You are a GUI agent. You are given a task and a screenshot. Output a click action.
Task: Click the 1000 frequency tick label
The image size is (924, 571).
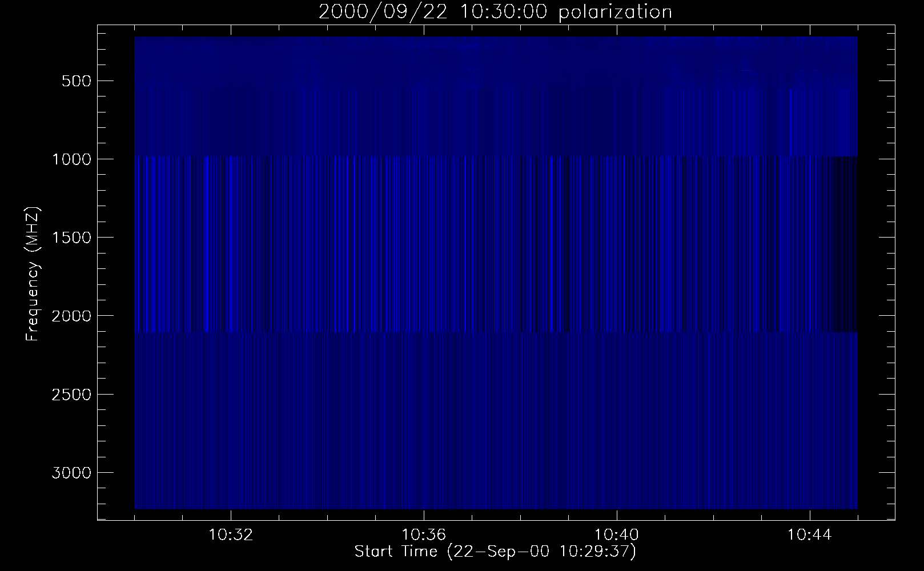click(x=70, y=159)
